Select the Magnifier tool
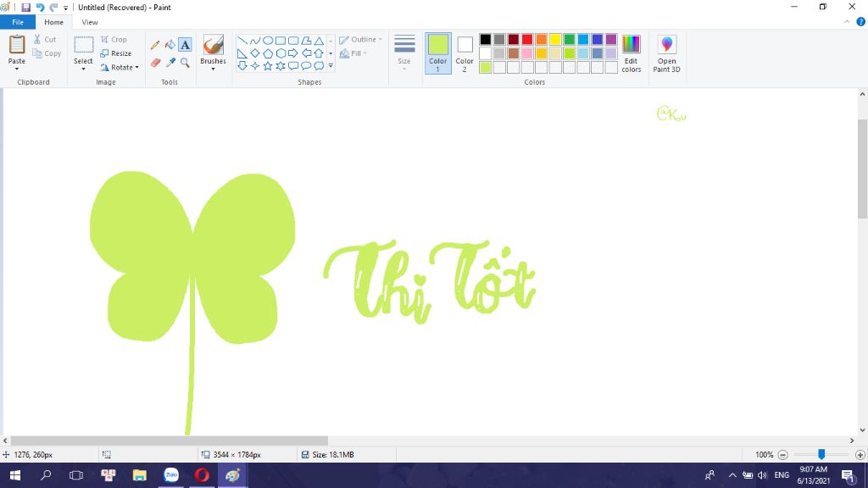 pos(185,63)
